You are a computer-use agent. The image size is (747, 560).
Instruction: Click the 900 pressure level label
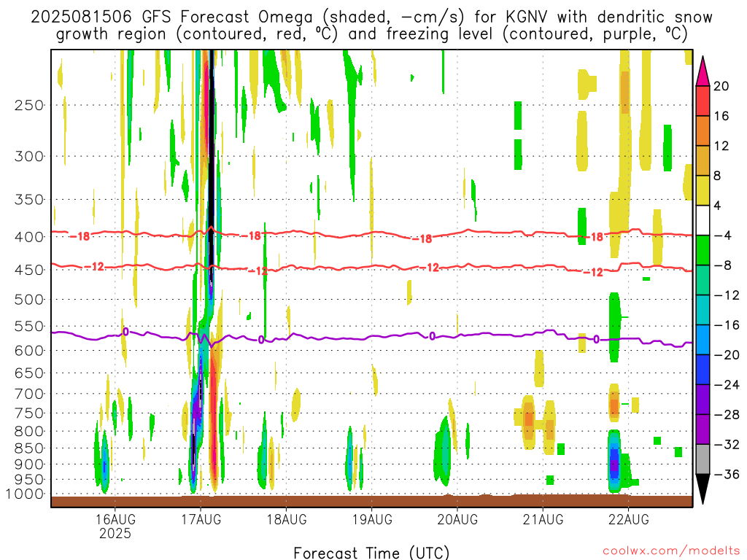click(x=29, y=464)
